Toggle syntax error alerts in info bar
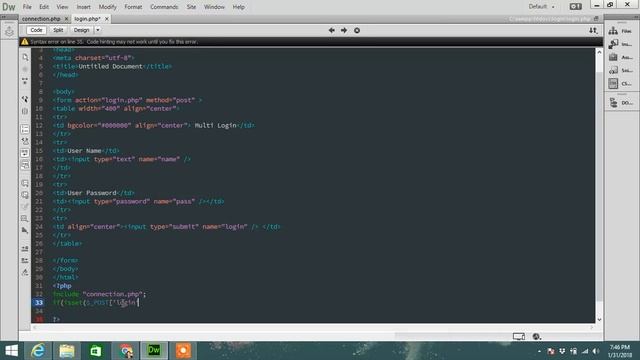The image size is (640, 360). coord(25,165)
